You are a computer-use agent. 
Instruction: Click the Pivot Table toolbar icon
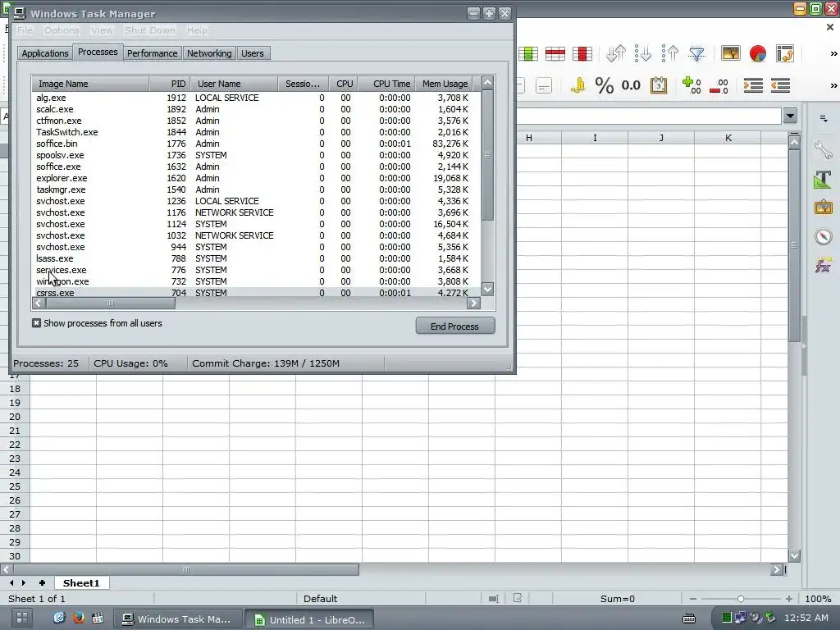pos(785,53)
